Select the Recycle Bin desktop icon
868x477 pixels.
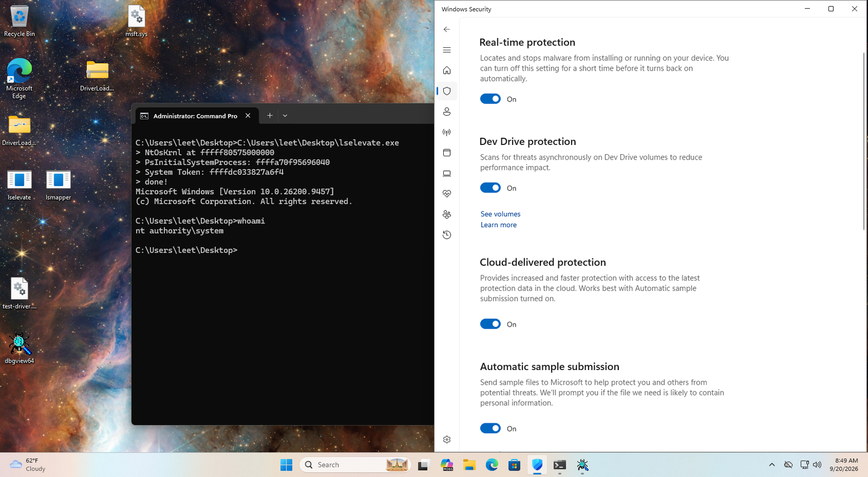pos(20,22)
